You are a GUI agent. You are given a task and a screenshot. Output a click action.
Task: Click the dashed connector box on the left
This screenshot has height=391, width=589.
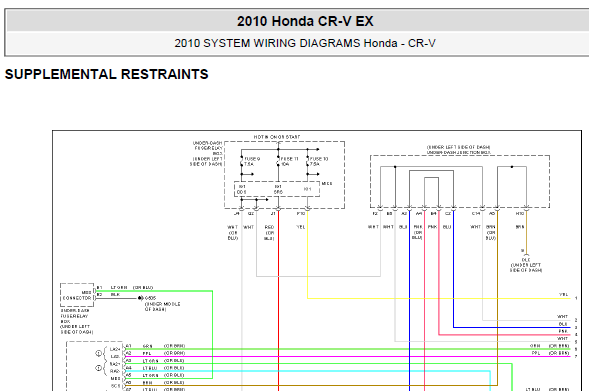tap(77, 295)
